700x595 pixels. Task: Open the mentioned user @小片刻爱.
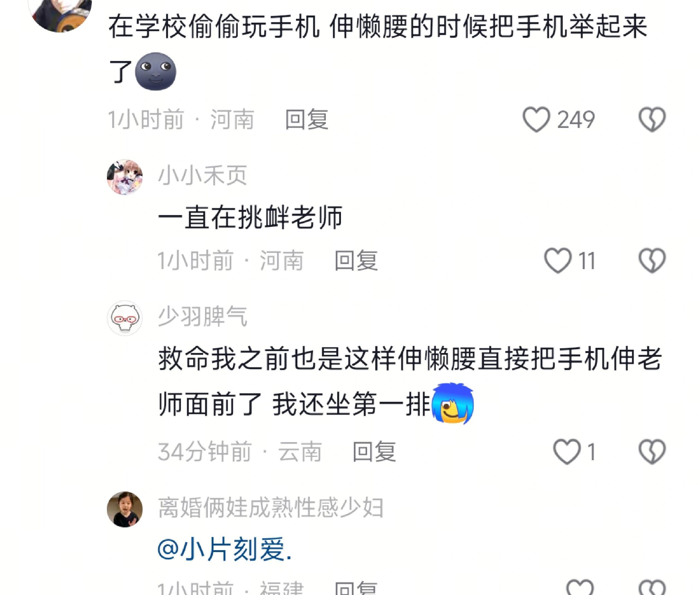pyautogui.click(x=225, y=549)
